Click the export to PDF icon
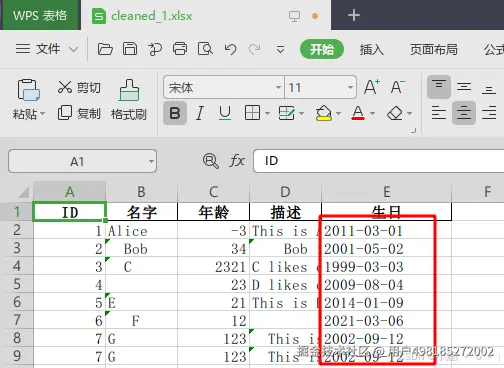The width and height of the screenshot is (504, 368). pyautogui.click(x=155, y=49)
